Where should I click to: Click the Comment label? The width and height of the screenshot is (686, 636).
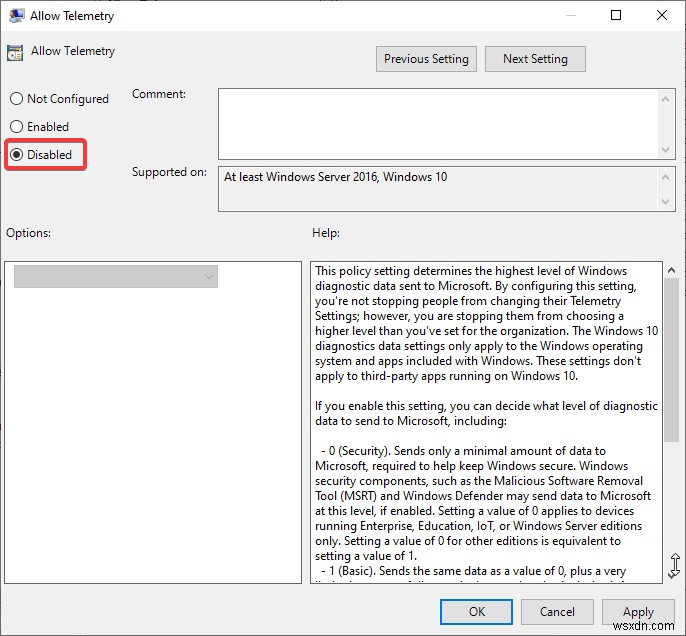coord(159,94)
